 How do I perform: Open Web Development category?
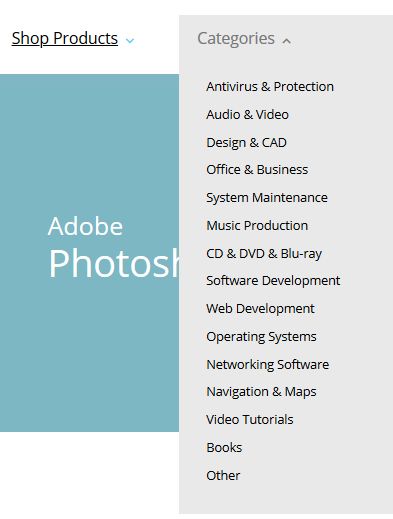click(260, 309)
